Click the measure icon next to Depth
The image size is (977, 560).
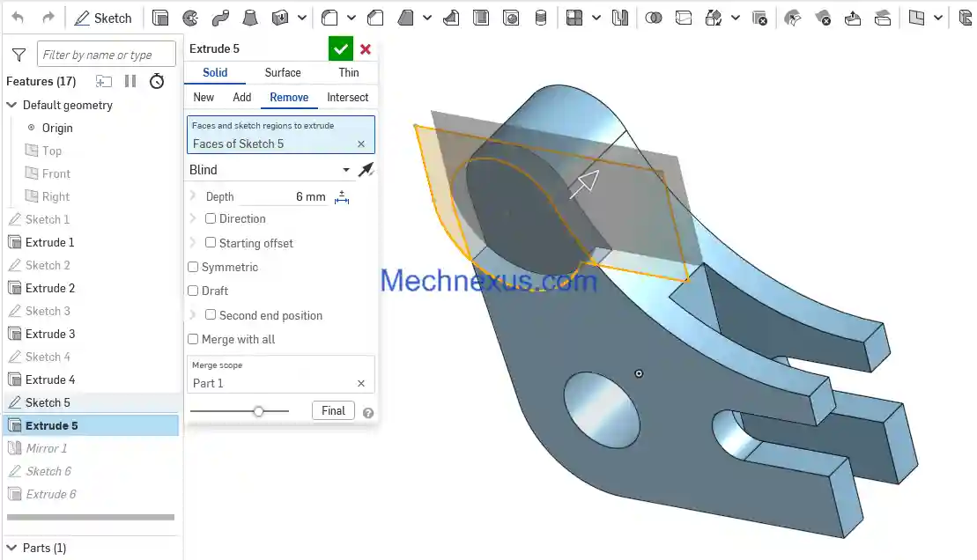click(342, 197)
